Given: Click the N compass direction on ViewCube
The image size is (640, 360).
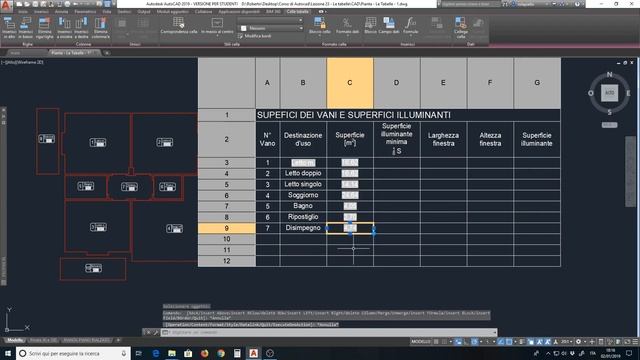Looking at the screenshot, I should (609, 75).
